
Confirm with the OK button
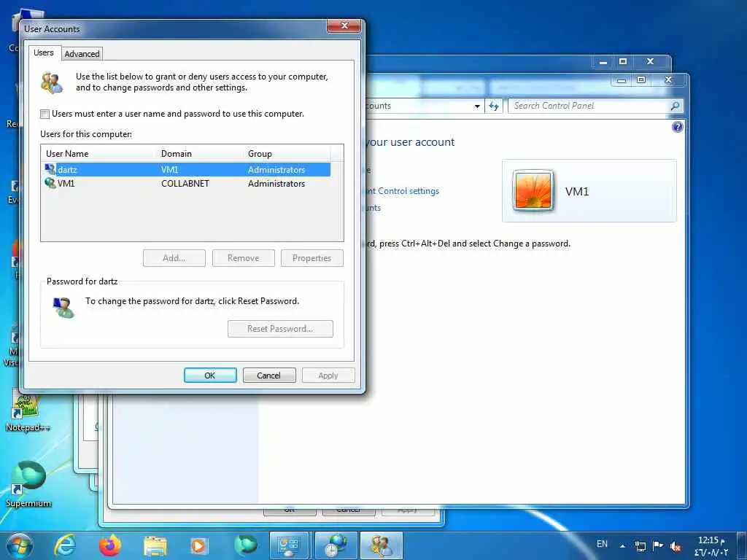point(210,376)
